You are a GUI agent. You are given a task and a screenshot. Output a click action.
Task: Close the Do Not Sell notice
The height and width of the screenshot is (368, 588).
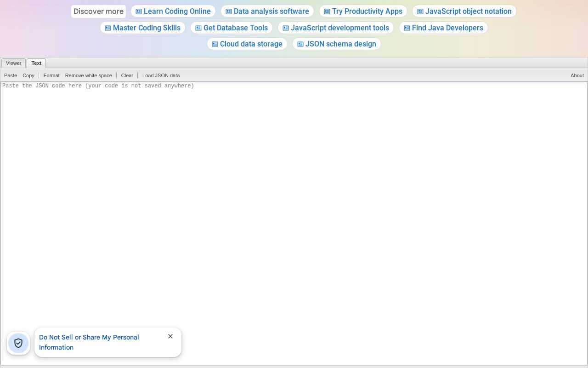point(170,336)
